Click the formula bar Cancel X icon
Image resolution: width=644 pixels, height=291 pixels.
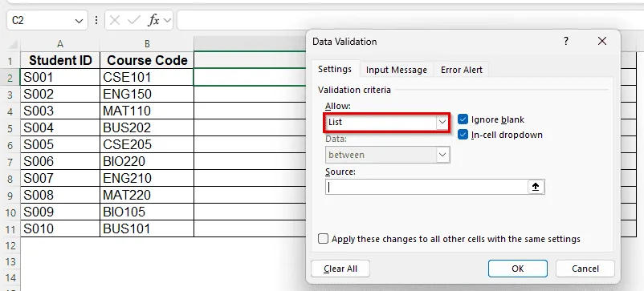coord(115,20)
